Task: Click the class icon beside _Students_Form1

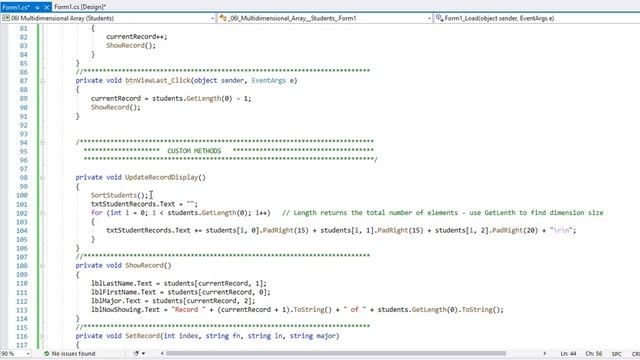Action: click(x=223, y=18)
